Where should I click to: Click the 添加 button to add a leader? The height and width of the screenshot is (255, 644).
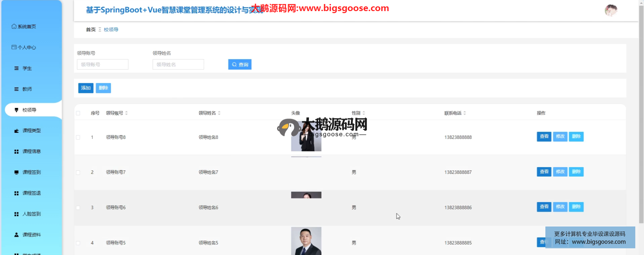point(86,88)
